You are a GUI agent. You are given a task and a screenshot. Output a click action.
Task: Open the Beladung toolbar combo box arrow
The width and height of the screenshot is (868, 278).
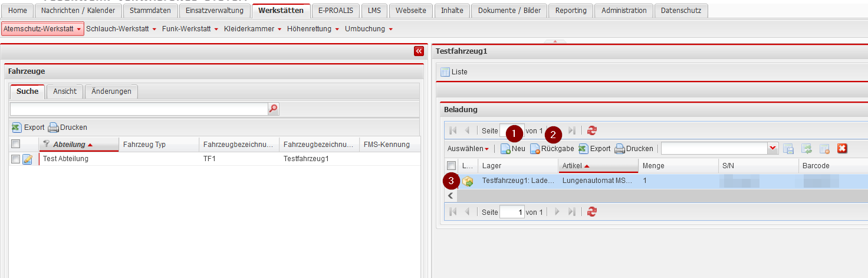tap(772, 149)
